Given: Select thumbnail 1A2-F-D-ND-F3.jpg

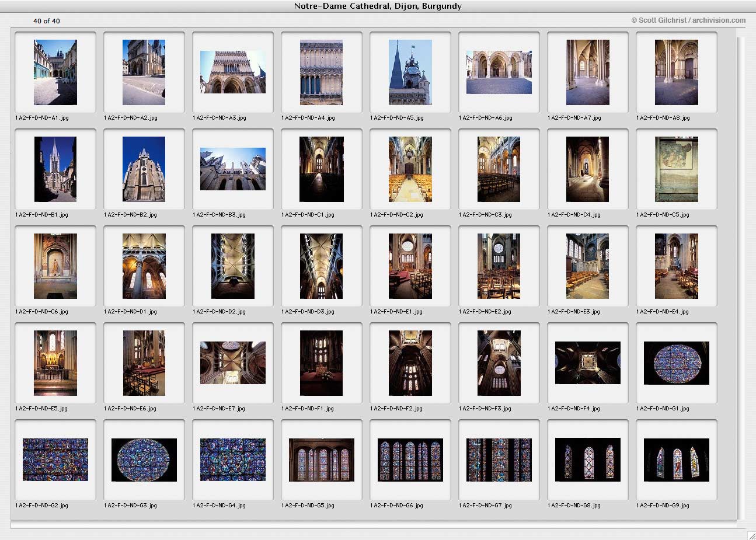Looking at the screenshot, I should point(499,363).
